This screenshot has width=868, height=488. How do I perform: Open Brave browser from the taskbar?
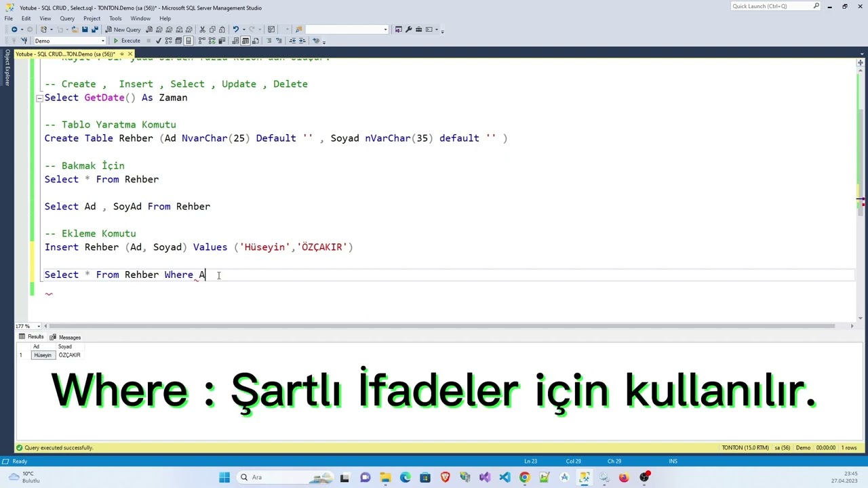coord(445,477)
